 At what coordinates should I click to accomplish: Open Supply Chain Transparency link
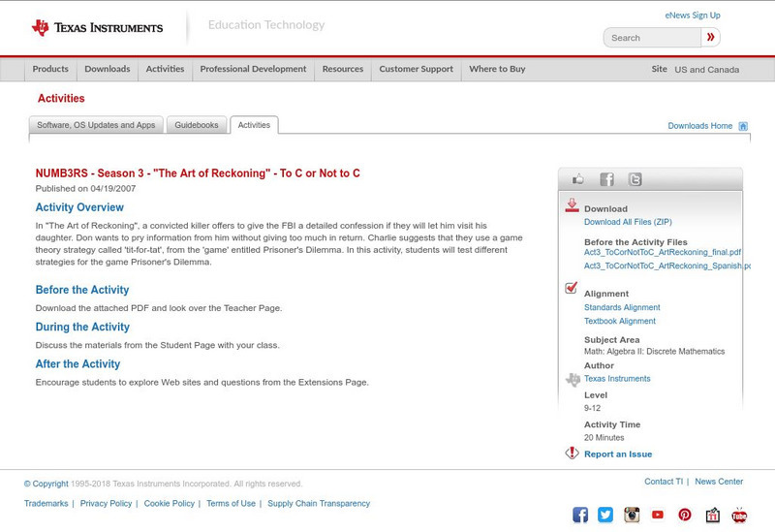319,503
